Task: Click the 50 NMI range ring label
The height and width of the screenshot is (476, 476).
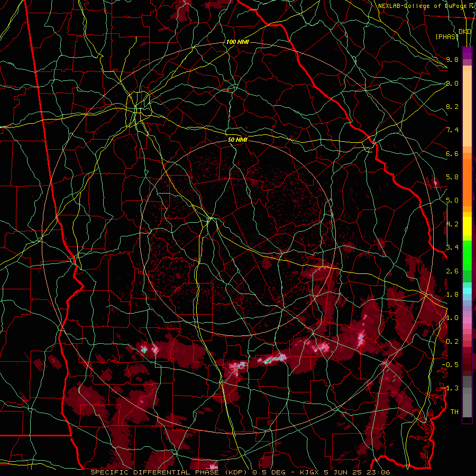Action: [237, 140]
